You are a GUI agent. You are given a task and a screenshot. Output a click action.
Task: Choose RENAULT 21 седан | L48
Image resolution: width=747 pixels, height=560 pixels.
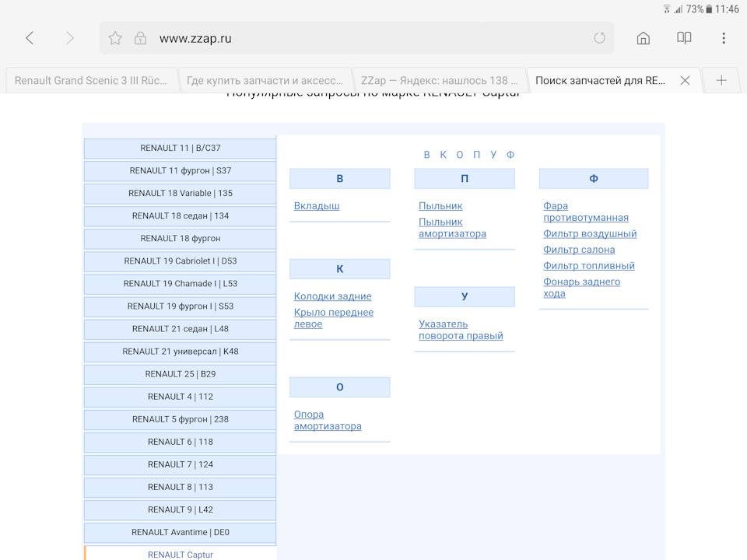click(180, 329)
